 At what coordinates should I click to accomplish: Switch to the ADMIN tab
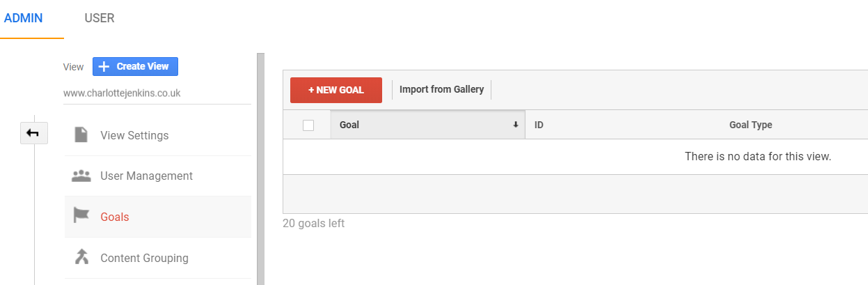click(x=24, y=18)
